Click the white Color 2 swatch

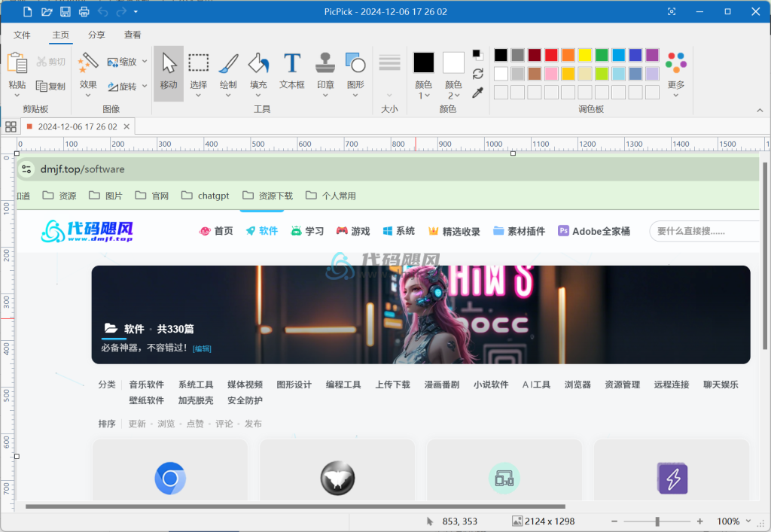pyautogui.click(x=453, y=62)
